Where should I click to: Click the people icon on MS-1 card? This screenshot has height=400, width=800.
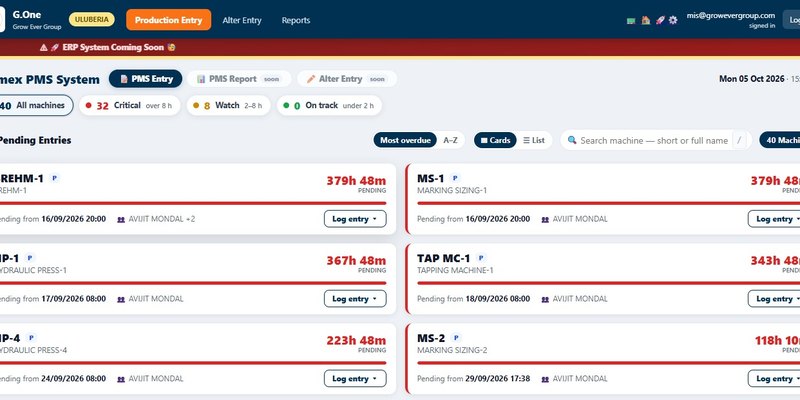(x=545, y=219)
